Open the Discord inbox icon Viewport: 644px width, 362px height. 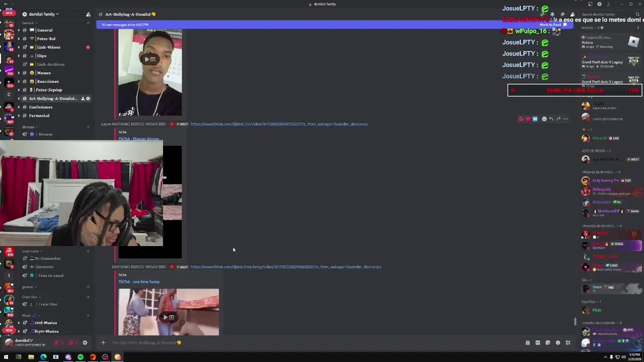(x=590, y=4)
